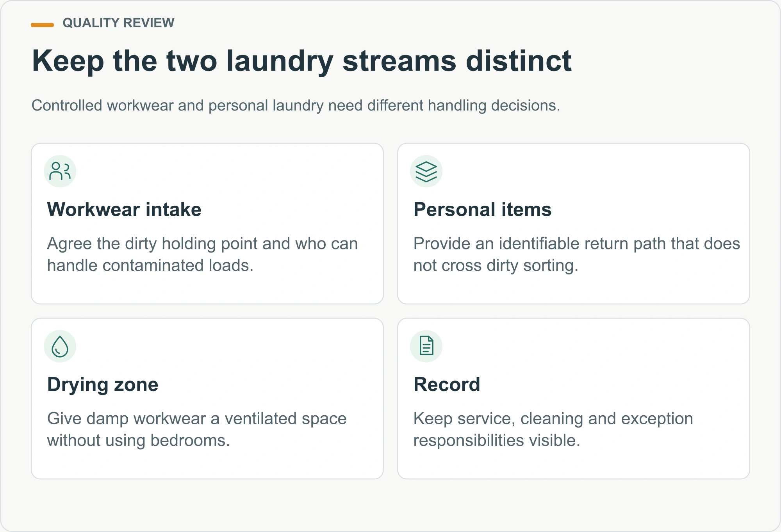Click the text 'Agree the dirty holding point…'
Screen dimensions: 781x532
point(202,254)
